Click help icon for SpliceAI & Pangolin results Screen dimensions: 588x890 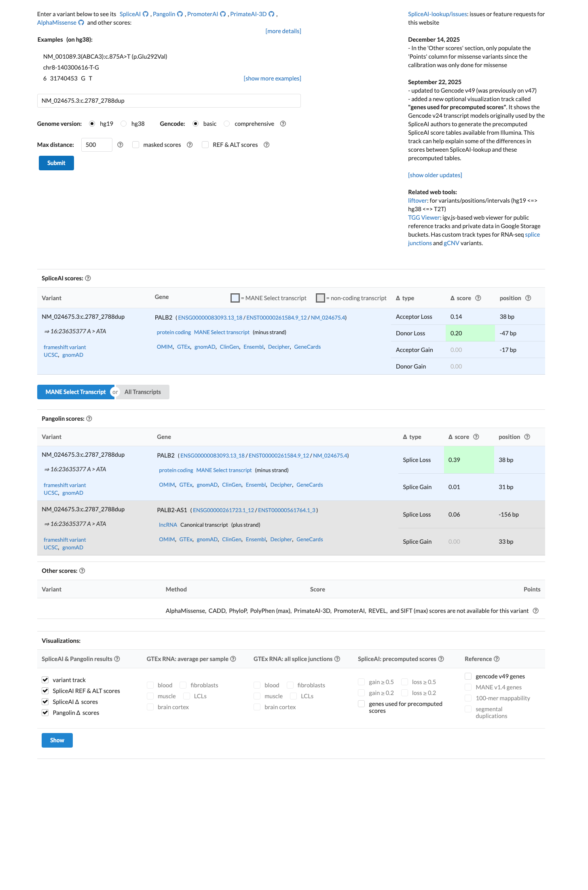117,659
